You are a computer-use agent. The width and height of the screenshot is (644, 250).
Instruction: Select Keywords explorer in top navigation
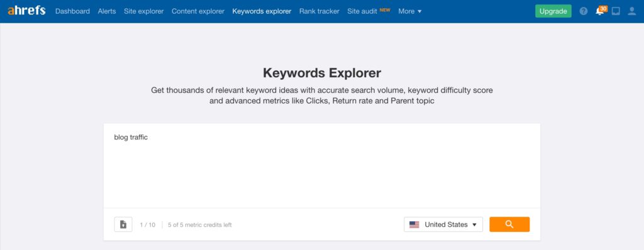click(262, 11)
